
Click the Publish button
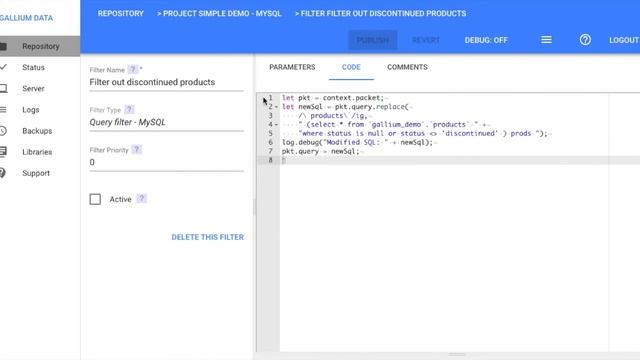tap(373, 40)
